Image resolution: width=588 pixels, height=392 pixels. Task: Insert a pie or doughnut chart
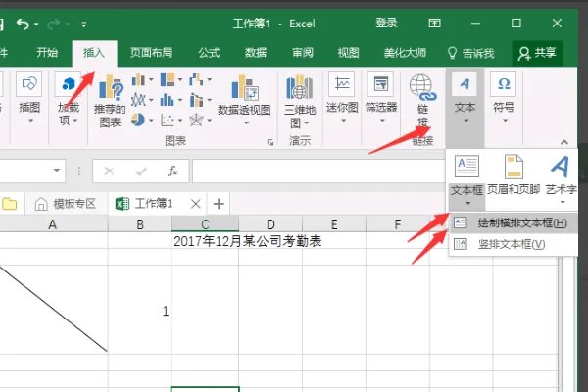(x=138, y=120)
